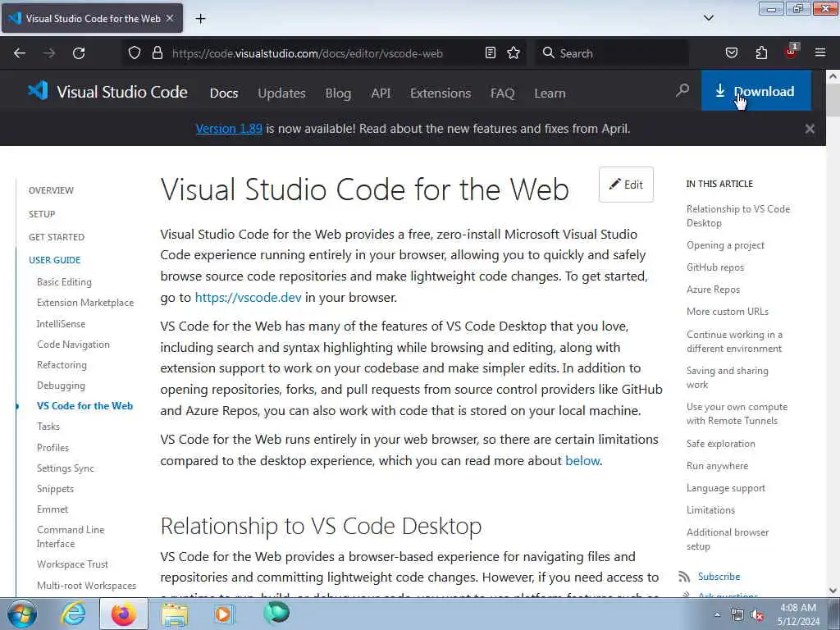Toggle reader view icon in address bar
This screenshot has height=630, width=840.
tap(491, 53)
